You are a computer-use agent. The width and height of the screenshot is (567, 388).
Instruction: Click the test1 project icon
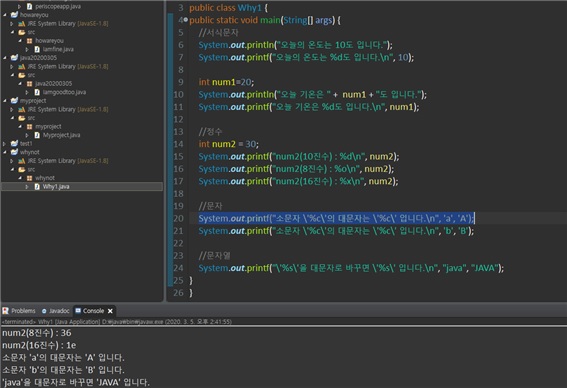(14, 143)
